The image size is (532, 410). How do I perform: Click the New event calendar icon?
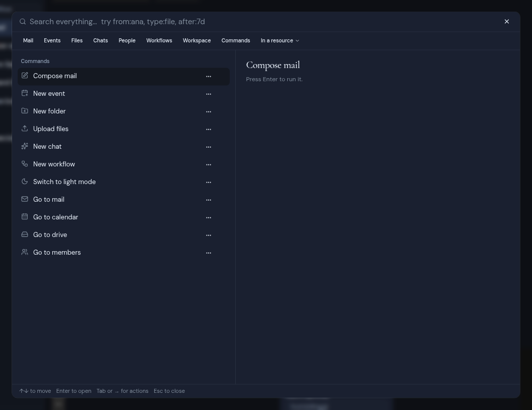24,93
